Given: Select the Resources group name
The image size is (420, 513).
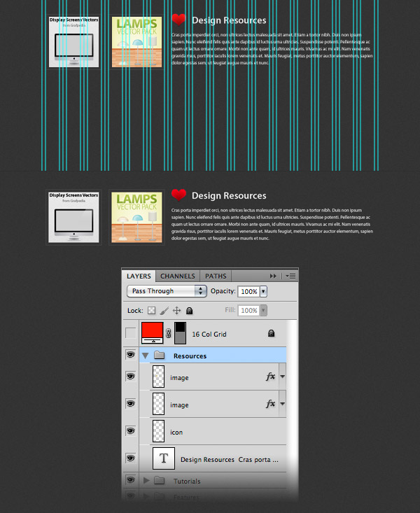Looking at the screenshot, I should 190,356.
